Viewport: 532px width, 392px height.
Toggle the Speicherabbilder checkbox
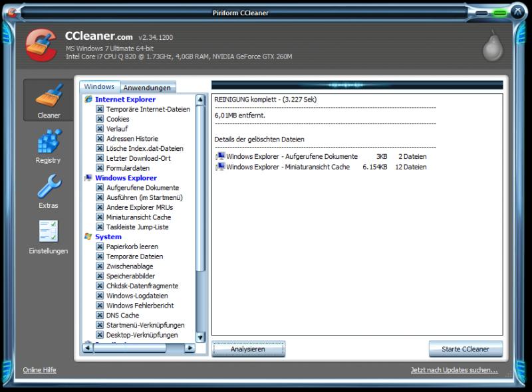pos(99,276)
